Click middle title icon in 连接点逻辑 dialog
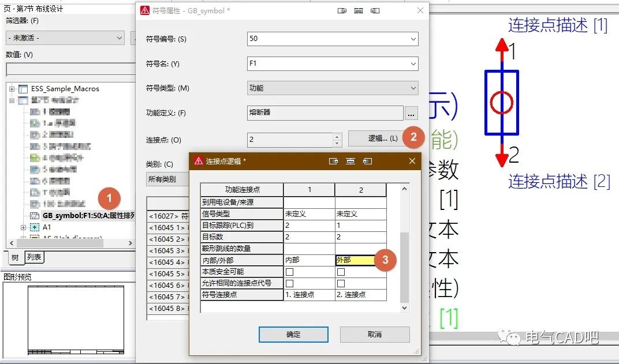Image resolution: width=619 pixels, height=364 pixels. tap(350, 161)
